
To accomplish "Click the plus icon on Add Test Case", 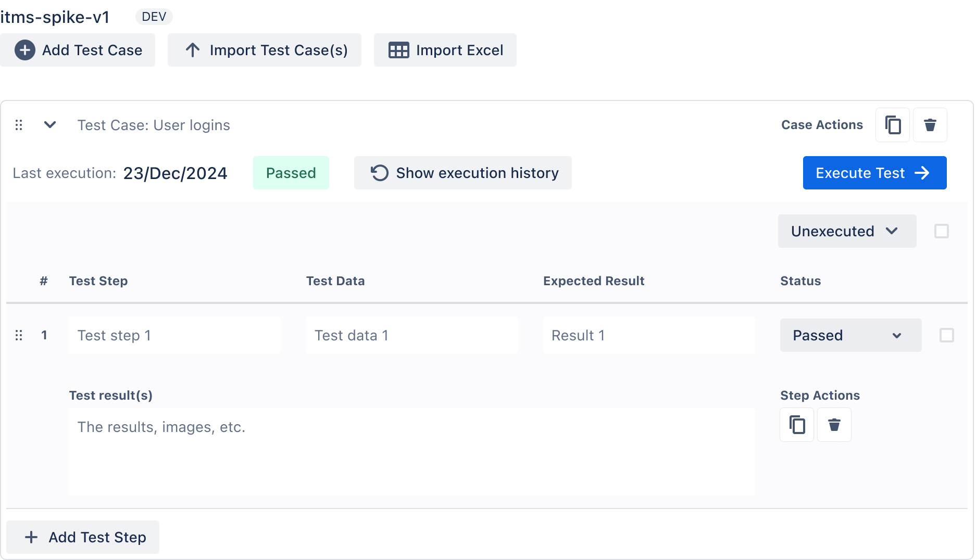I will (x=24, y=50).
